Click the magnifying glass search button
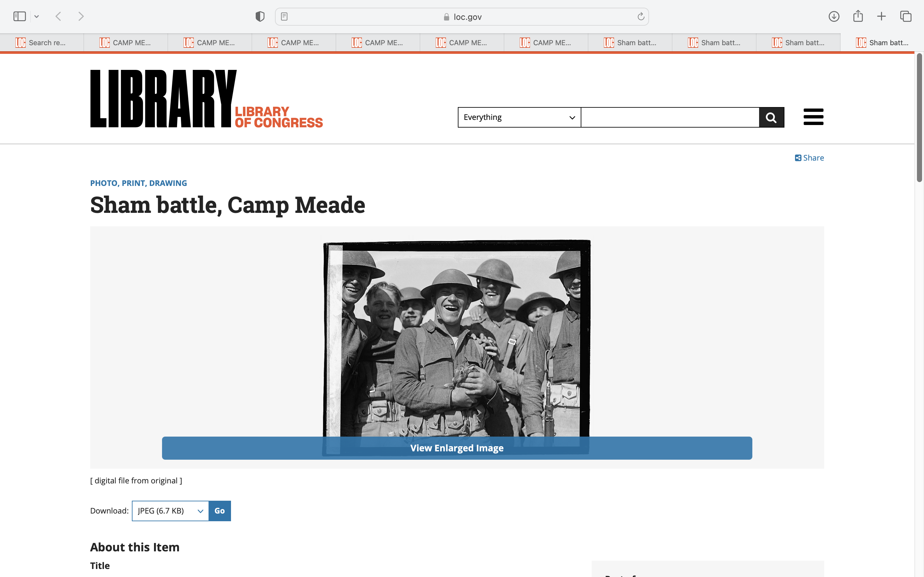The image size is (924, 577). pos(771,117)
